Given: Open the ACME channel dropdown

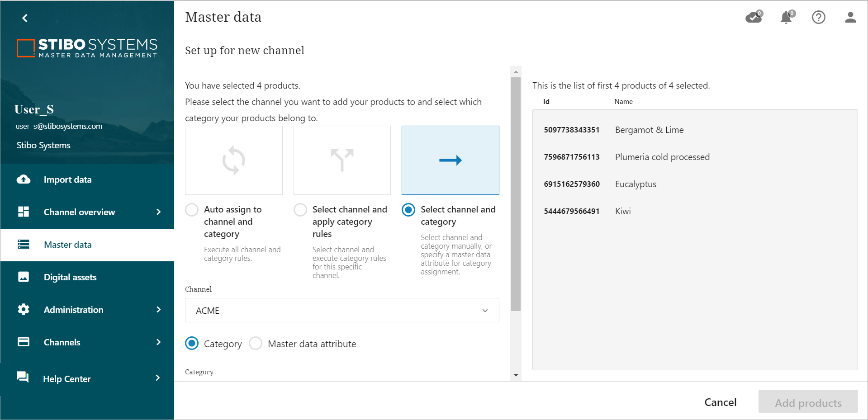Looking at the screenshot, I should (x=342, y=310).
